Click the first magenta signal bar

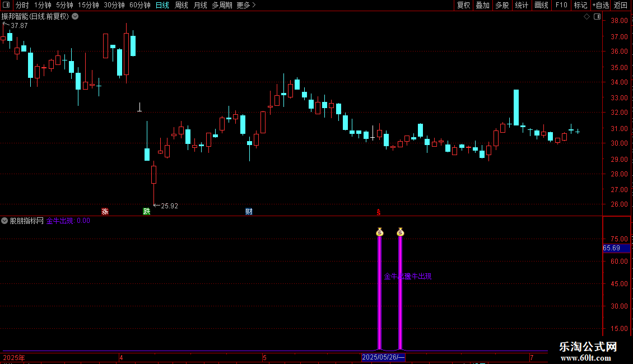pos(379,292)
